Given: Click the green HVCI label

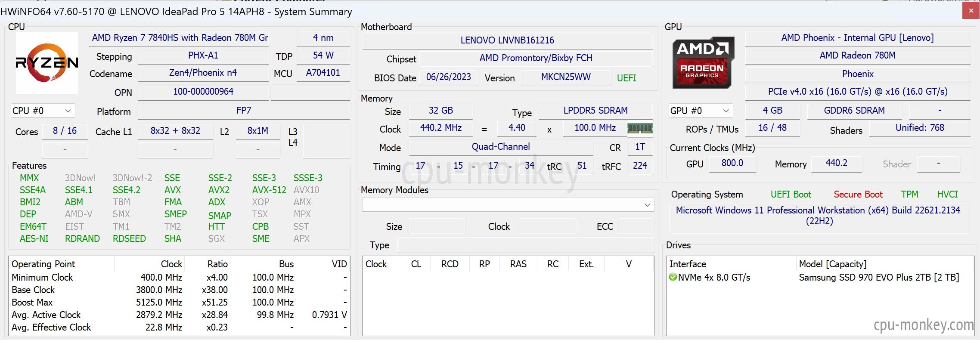Looking at the screenshot, I should click(x=948, y=195).
